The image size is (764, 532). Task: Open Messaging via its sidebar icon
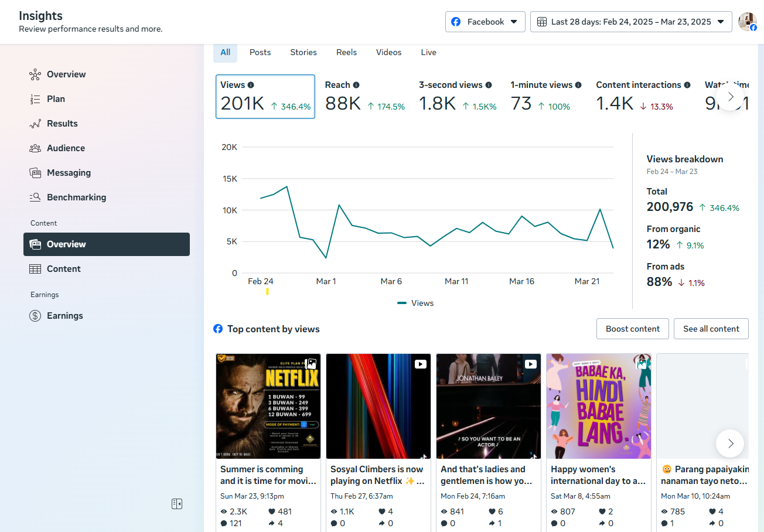click(x=35, y=173)
